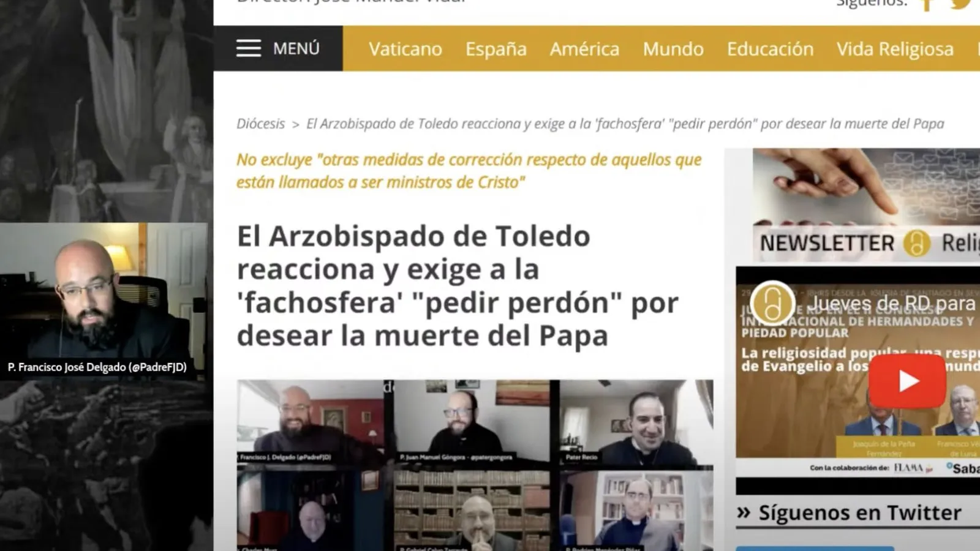The height and width of the screenshot is (551, 980).
Task: Navigate to the Mundo section
Action: [x=673, y=49]
